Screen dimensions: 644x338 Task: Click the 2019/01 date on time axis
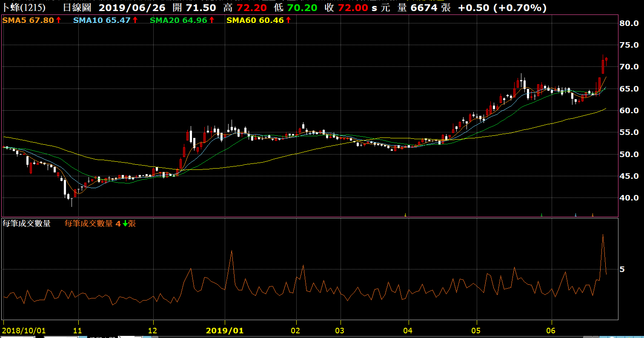pos(225,330)
